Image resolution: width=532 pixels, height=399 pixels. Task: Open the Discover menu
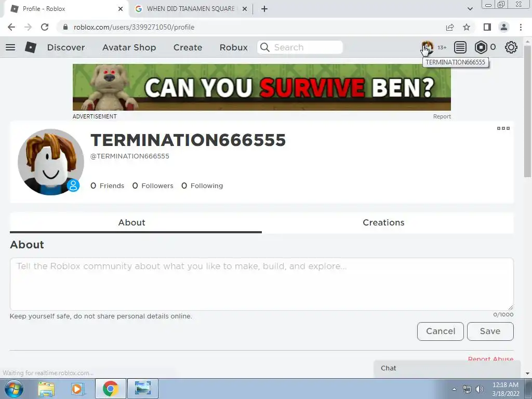coord(66,47)
